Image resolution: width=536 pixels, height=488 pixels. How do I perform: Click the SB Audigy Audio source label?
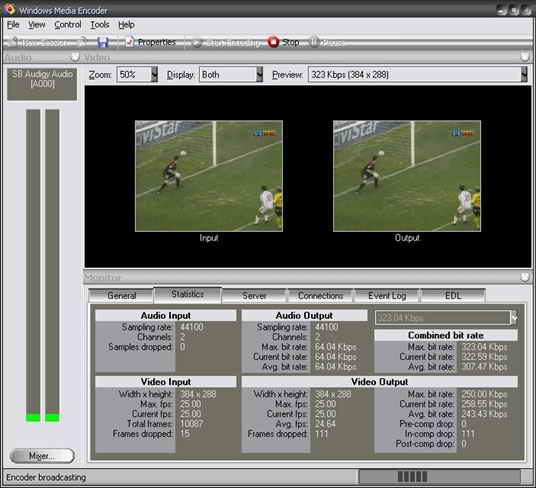click(x=42, y=84)
